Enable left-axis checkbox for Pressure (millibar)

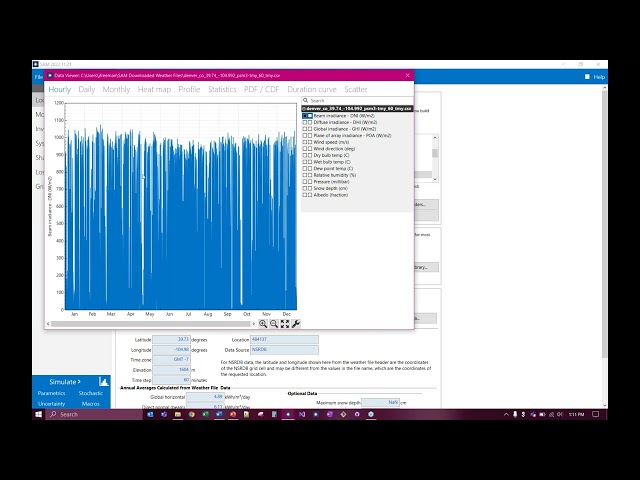(x=304, y=182)
